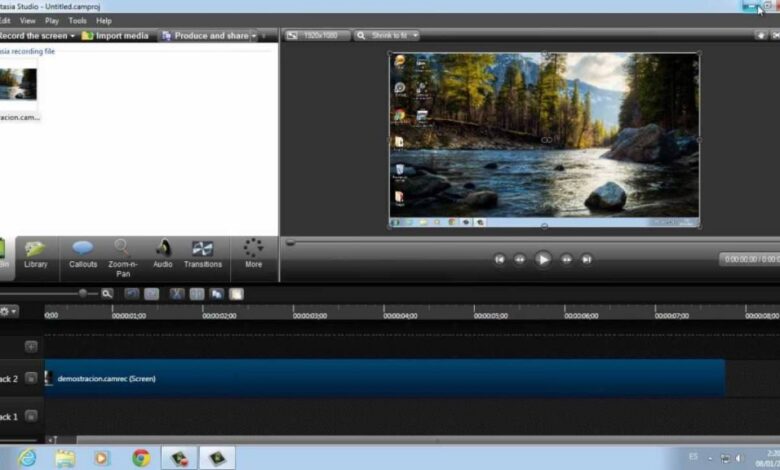Click the 00:00:03;00 timeline ruler mark
Viewport: 780px width, 470px height.
tap(310, 315)
